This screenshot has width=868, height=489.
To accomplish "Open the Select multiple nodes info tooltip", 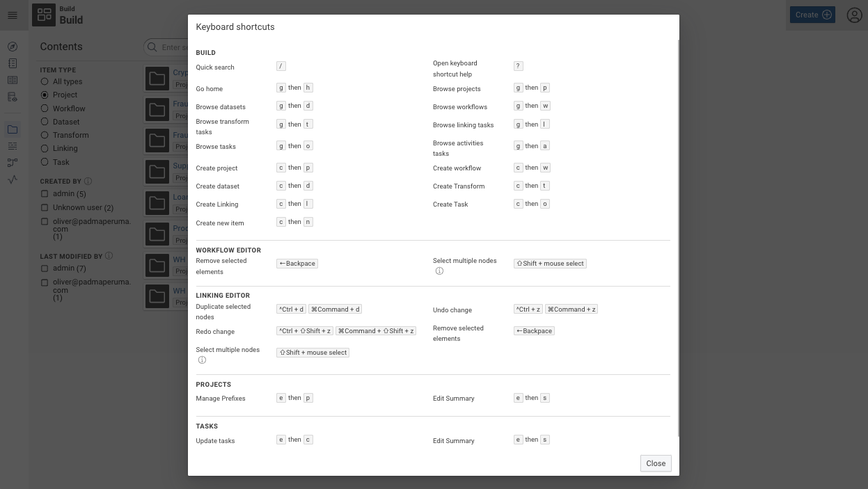I will click(439, 271).
